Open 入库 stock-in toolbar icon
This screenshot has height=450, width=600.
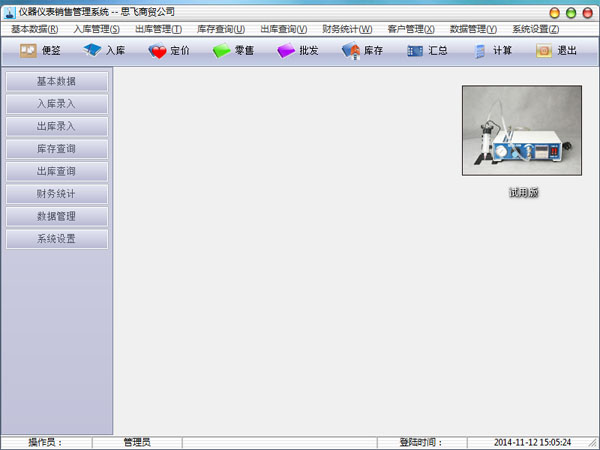[93, 50]
